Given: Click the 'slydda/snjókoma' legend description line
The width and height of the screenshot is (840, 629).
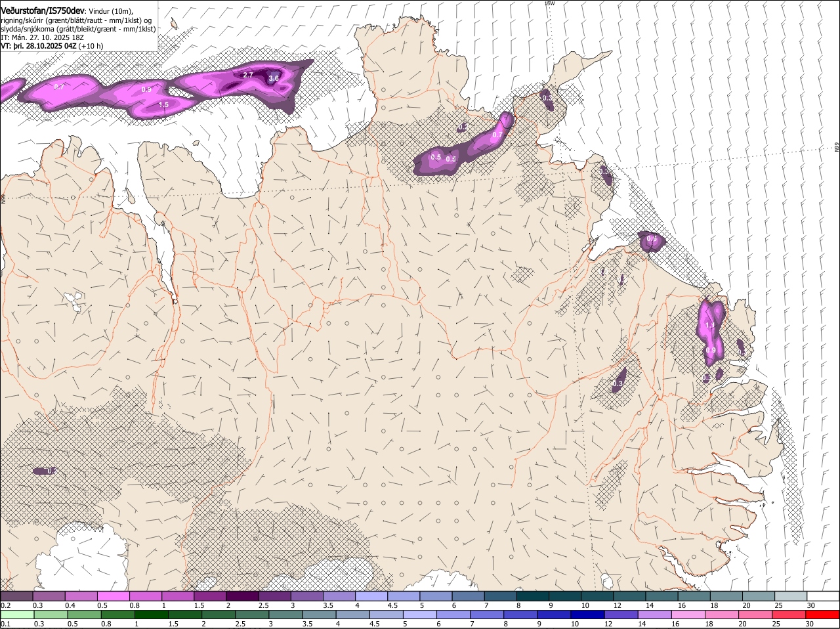Looking at the screenshot, I should pyautogui.click(x=78, y=29).
